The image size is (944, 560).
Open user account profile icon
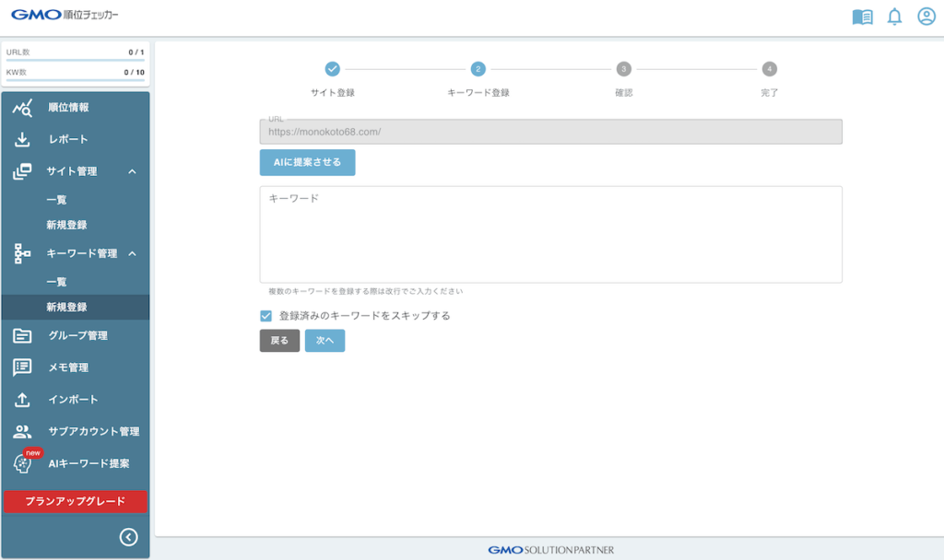pyautogui.click(x=926, y=17)
